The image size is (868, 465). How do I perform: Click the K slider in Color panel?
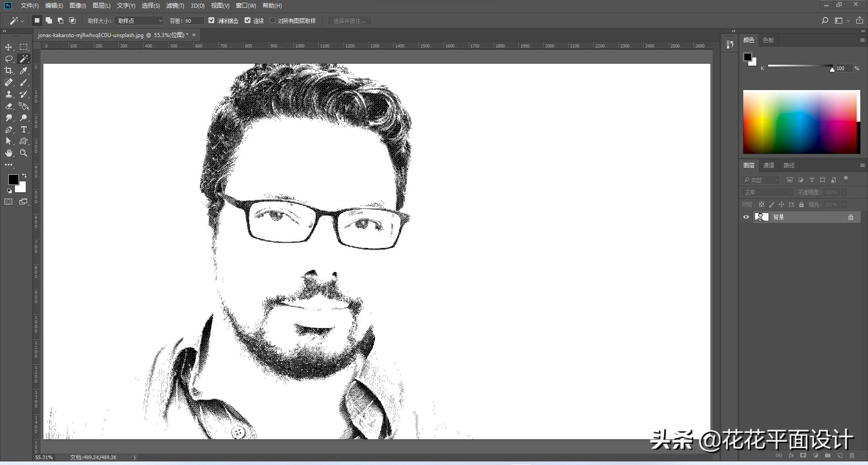tap(800, 66)
